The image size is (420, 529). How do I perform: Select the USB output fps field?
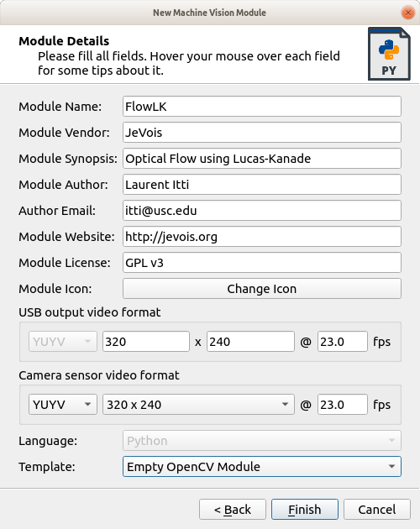click(343, 342)
